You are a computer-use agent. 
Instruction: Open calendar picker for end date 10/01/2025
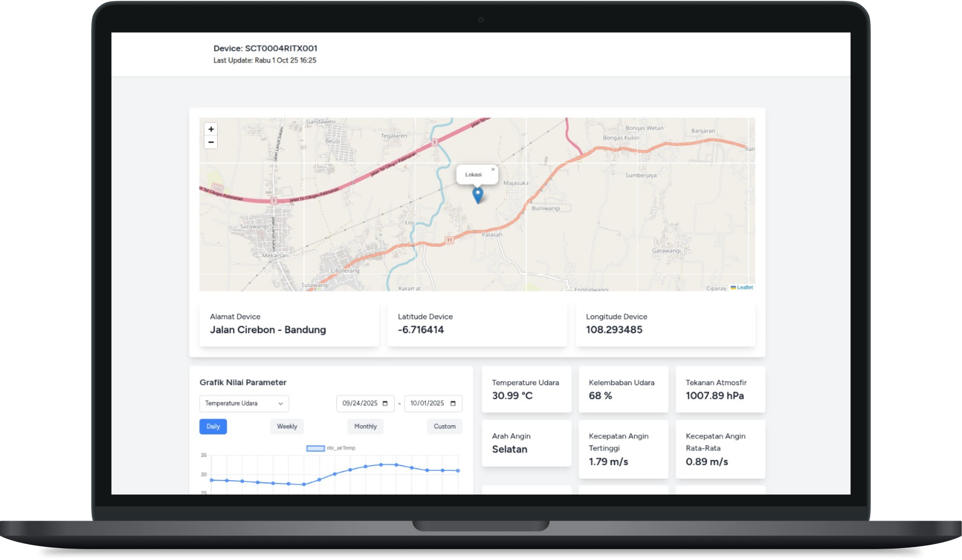pos(453,403)
